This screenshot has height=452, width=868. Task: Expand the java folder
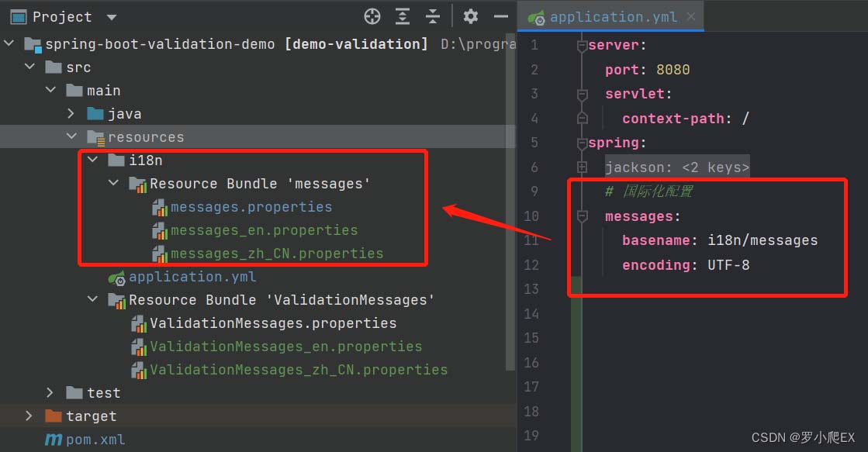pos(71,113)
